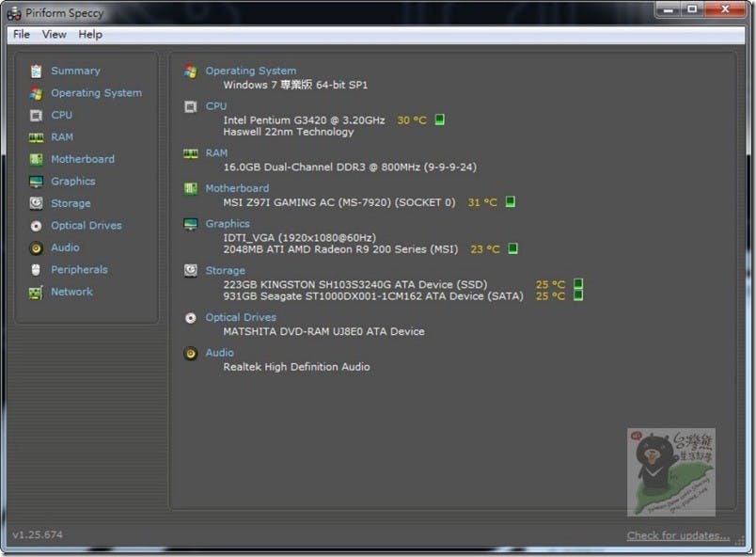The image size is (756, 557).
Task: Click the v1.25.674 version label
Action: click(x=38, y=534)
